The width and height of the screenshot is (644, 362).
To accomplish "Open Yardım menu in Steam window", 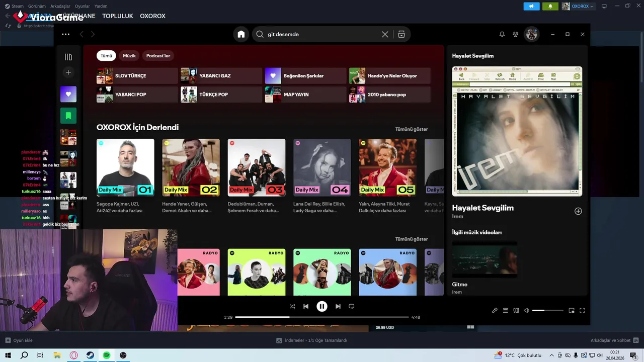I will [101, 6].
